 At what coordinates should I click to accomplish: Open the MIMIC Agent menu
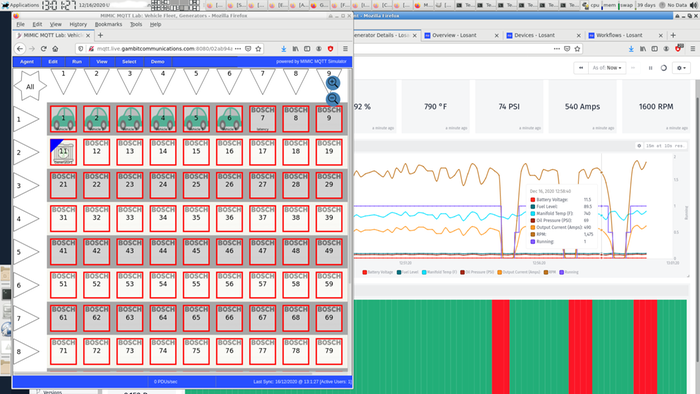[x=27, y=62]
